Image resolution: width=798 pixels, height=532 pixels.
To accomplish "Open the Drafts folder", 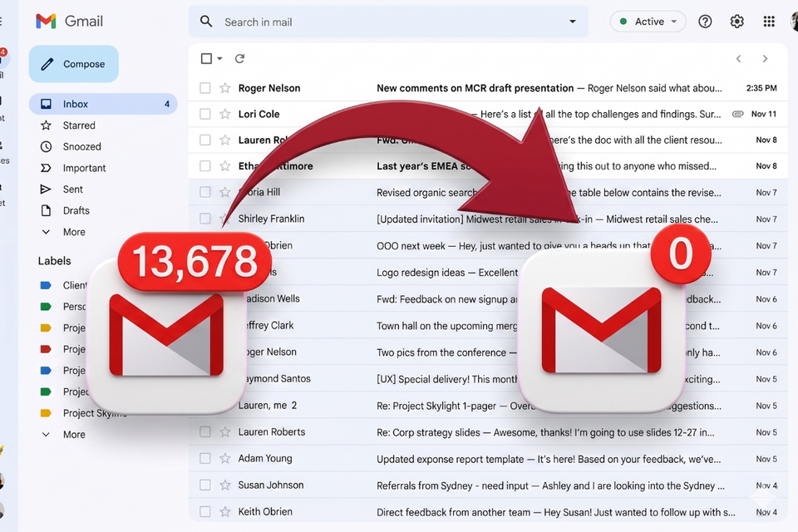I will pyautogui.click(x=76, y=211).
